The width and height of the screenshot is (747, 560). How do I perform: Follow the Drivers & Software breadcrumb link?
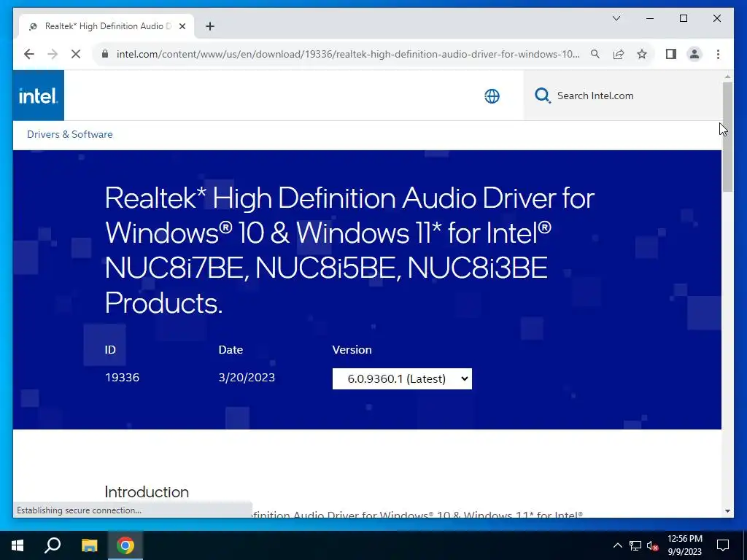(x=69, y=134)
